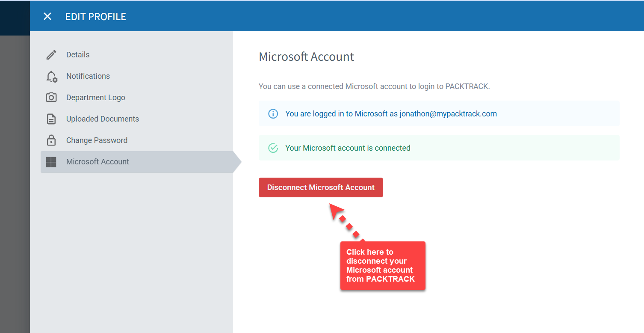Click the pencil icon beside Details
The height and width of the screenshot is (333, 644).
tap(51, 55)
